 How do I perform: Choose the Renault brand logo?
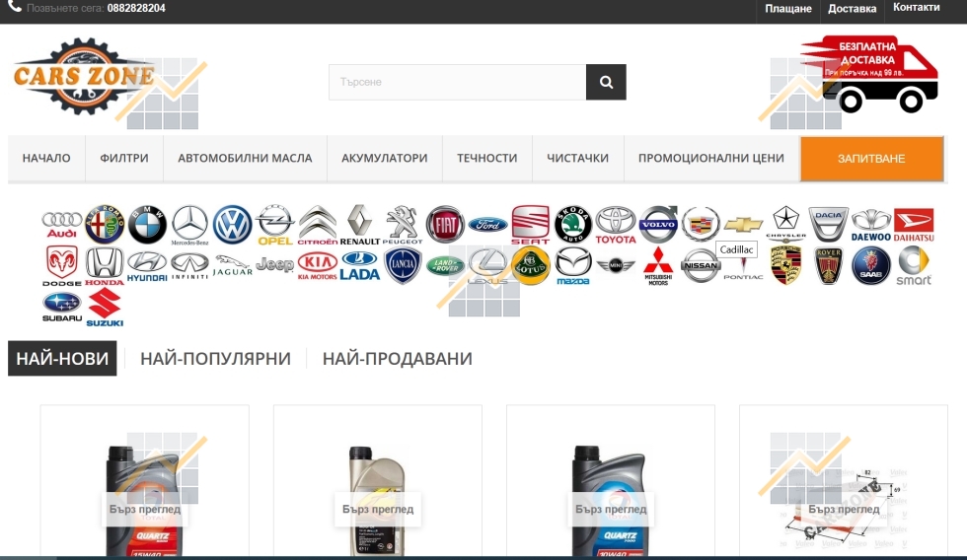coord(359,225)
